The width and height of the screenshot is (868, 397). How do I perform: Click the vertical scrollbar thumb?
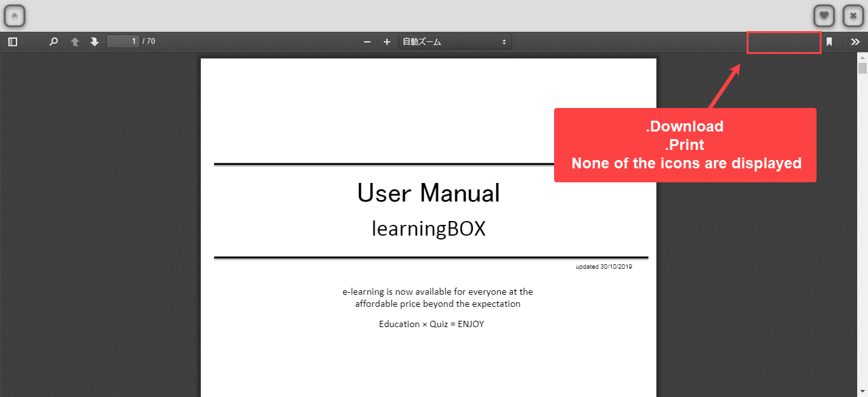click(x=862, y=69)
